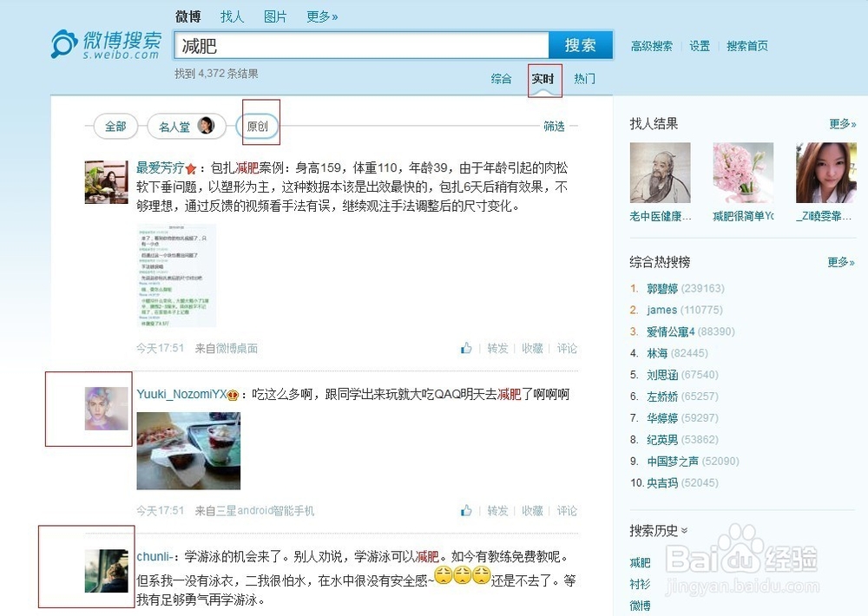Image resolution: width=868 pixels, height=616 pixels.
Task: Like the 最爱芳疗 post with thumbs-up
Action: tap(466, 348)
